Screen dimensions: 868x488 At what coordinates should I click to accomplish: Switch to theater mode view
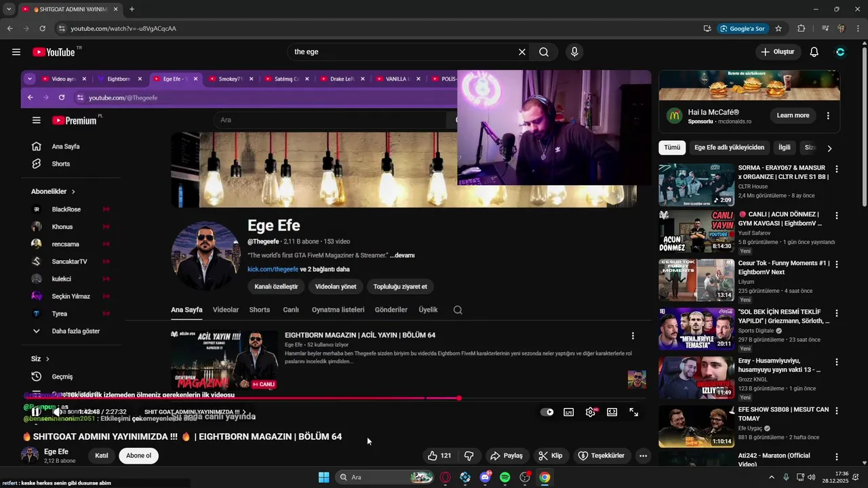pyautogui.click(x=612, y=412)
